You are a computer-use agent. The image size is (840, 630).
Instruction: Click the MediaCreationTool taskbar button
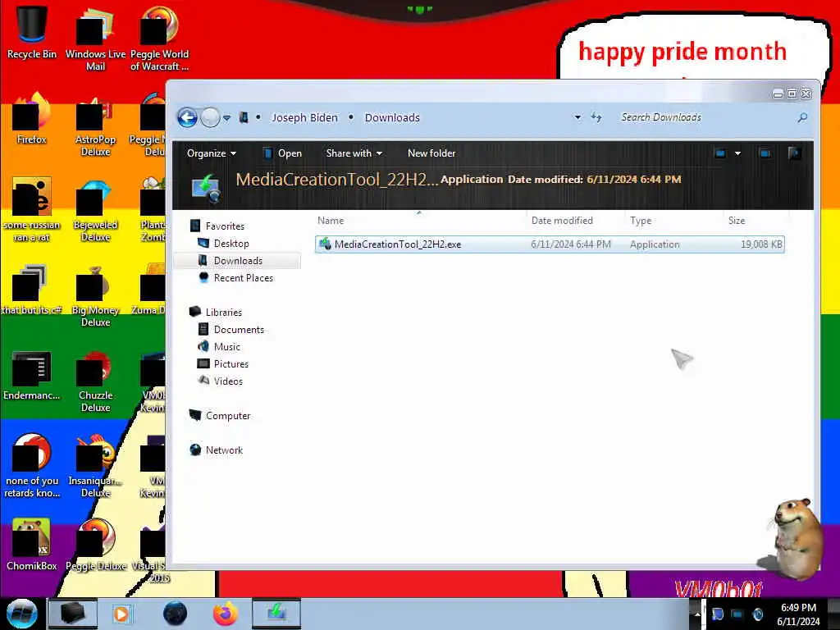click(276, 614)
